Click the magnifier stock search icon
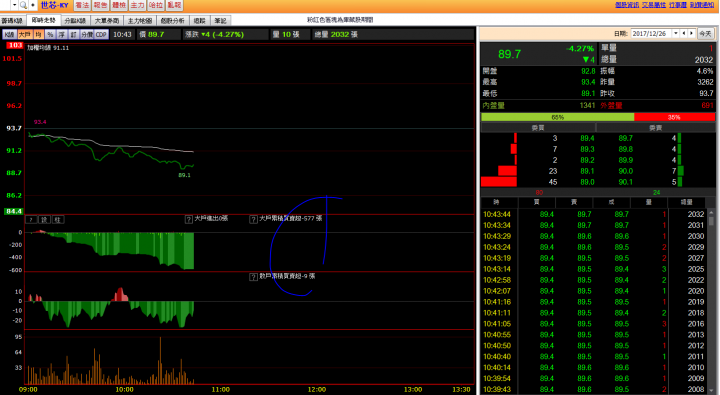 pos(23,5)
